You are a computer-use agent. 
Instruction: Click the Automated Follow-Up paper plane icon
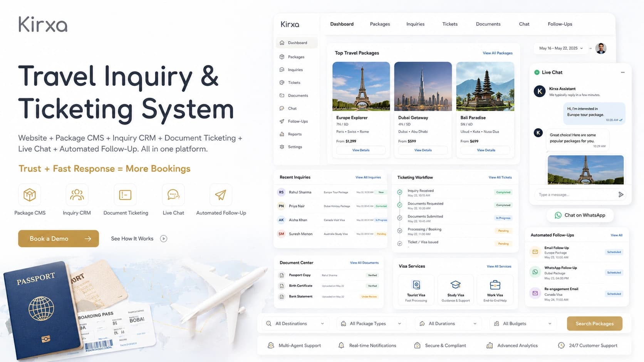coord(221,195)
